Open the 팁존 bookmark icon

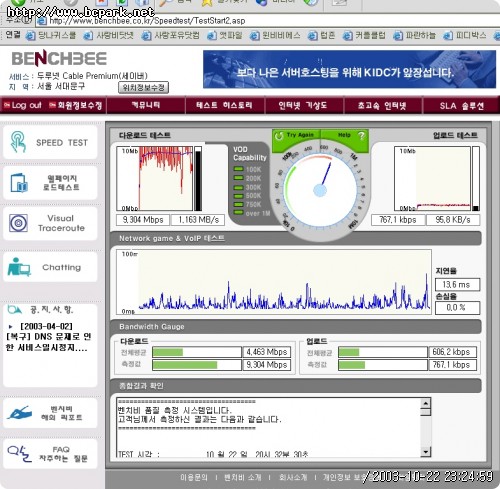pos(312,35)
